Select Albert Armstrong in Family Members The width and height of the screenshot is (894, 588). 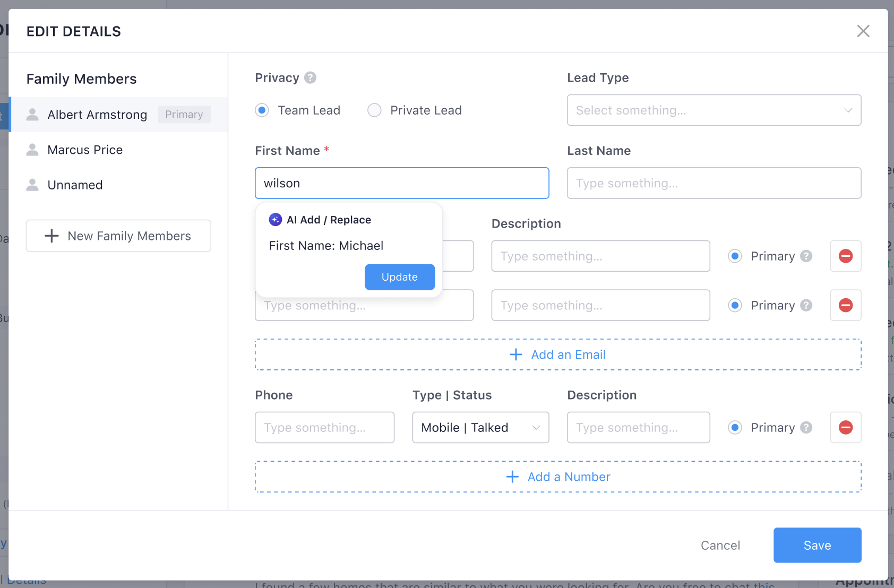119,115
